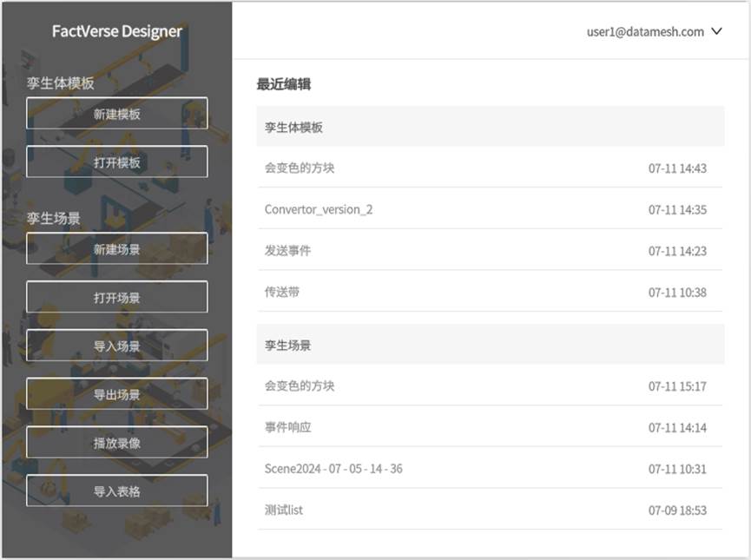751x560 pixels.
Task: Open the 发送事件 template
Action: (490, 250)
